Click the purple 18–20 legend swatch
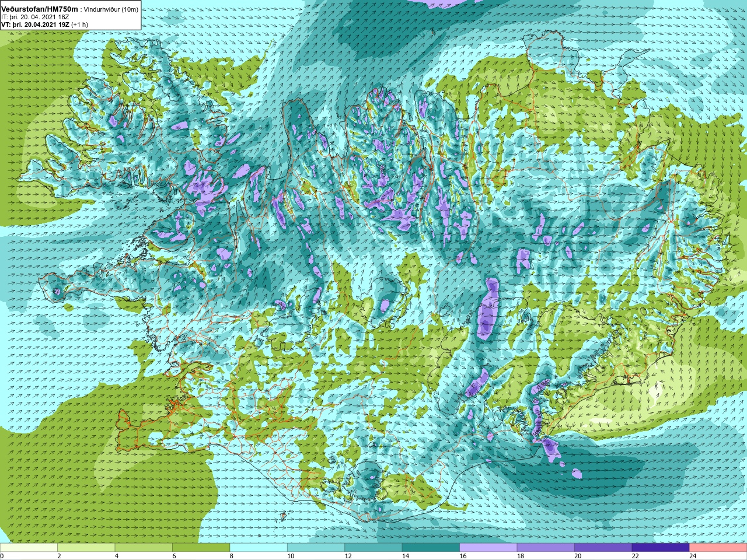747x560 pixels. 546,548
